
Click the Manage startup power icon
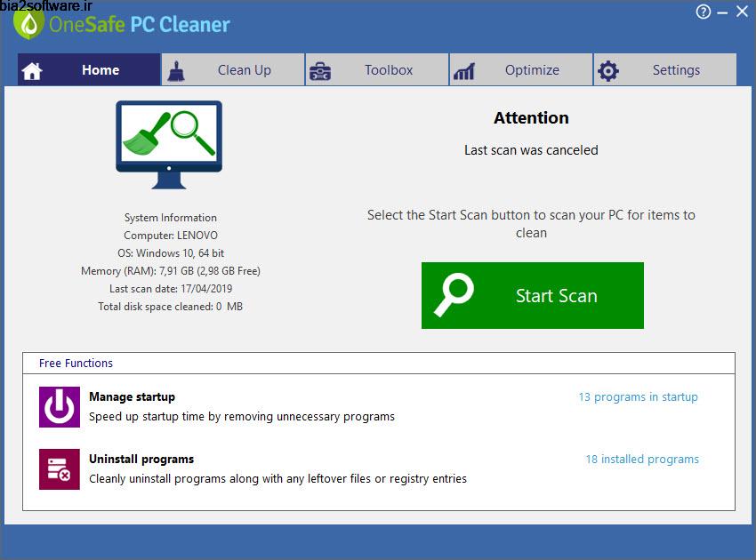click(x=59, y=406)
